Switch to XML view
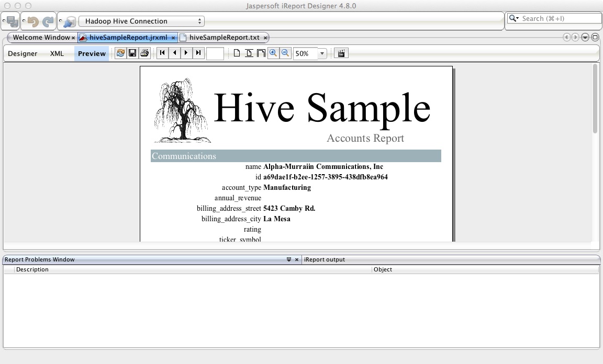 point(57,53)
